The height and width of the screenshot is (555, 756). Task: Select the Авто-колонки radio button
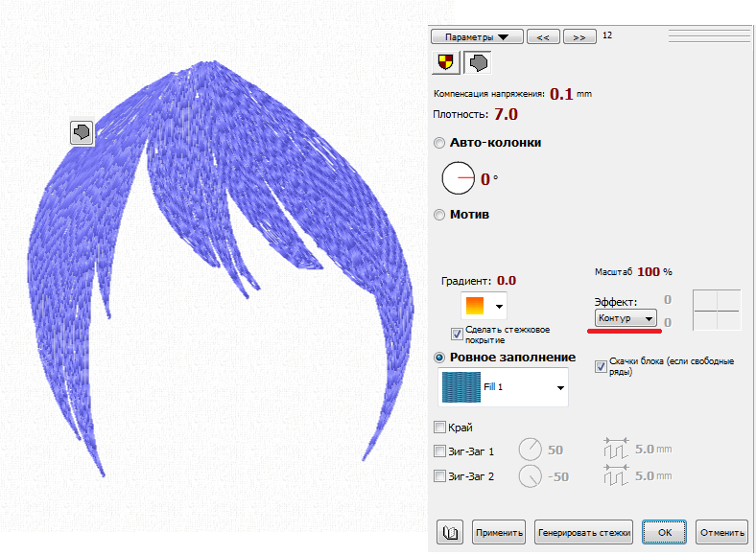[439, 143]
